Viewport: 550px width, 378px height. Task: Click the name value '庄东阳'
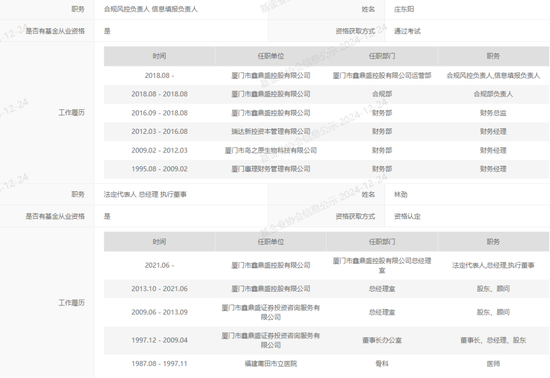404,9
